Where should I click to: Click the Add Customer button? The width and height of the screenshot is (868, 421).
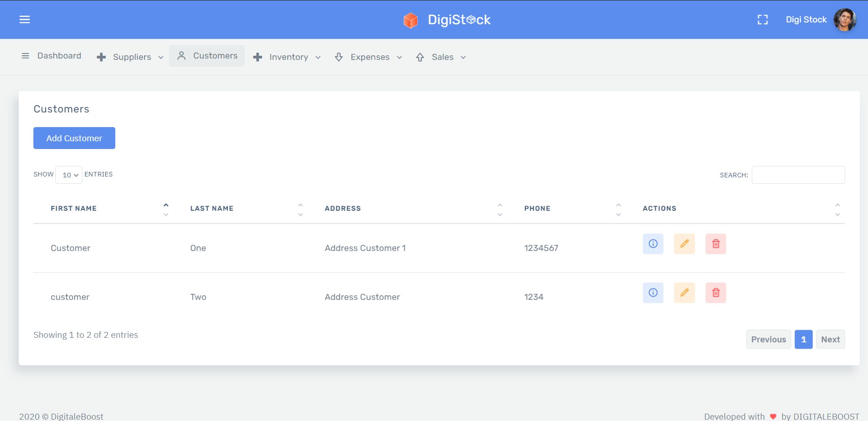(74, 138)
